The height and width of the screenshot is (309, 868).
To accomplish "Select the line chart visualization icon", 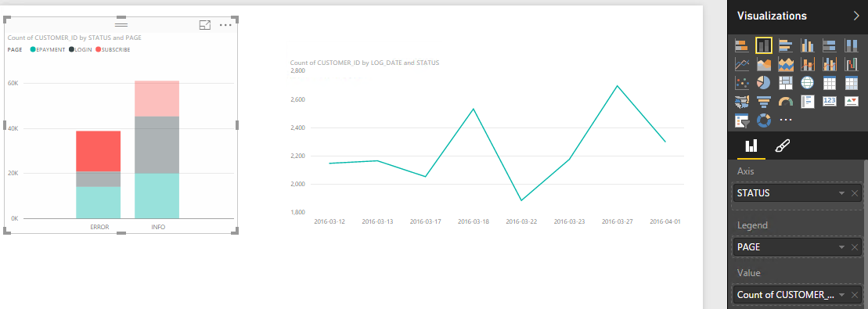I will tap(742, 64).
